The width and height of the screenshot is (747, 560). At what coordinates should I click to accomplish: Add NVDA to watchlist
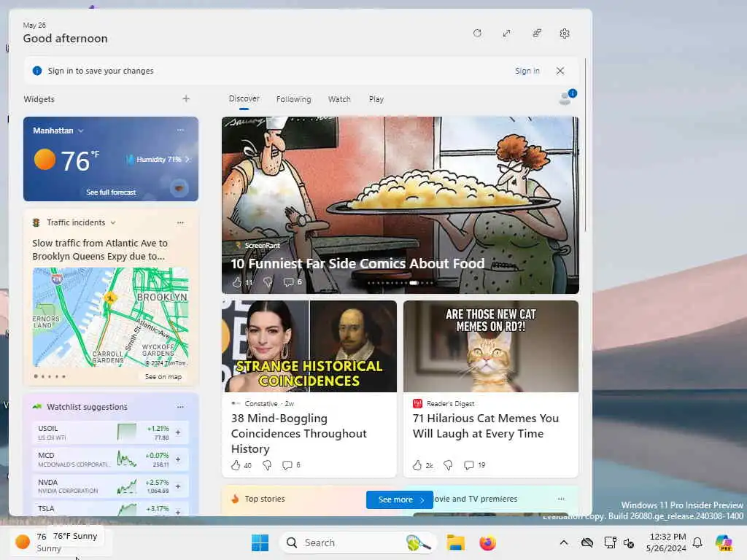click(x=178, y=486)
